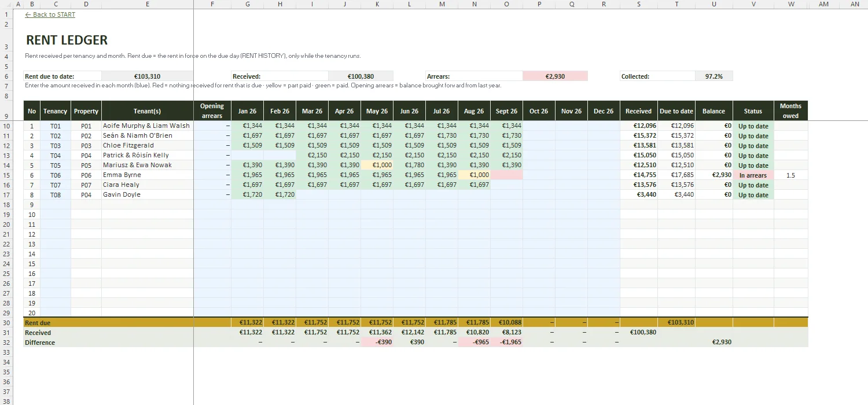Image resolution: width=868 pixels, height=405 pixels.
Task: Select Emma Byrne's Received total €14,755
Action: click(x=639, y=175)
